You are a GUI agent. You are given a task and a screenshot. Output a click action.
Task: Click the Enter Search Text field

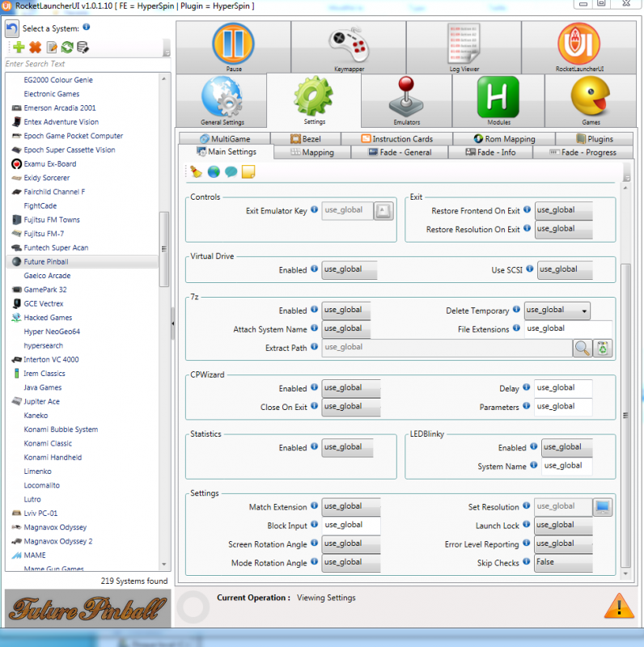87,64
